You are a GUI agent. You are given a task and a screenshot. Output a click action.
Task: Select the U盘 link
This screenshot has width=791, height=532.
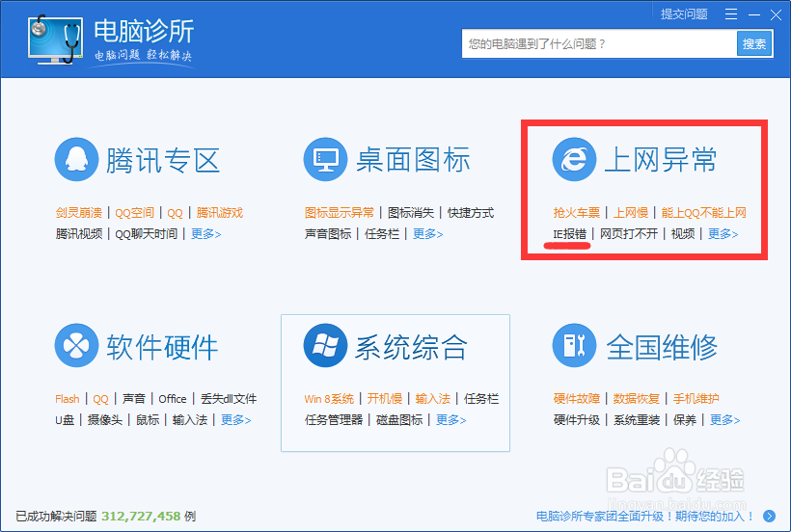pos(65,419)
